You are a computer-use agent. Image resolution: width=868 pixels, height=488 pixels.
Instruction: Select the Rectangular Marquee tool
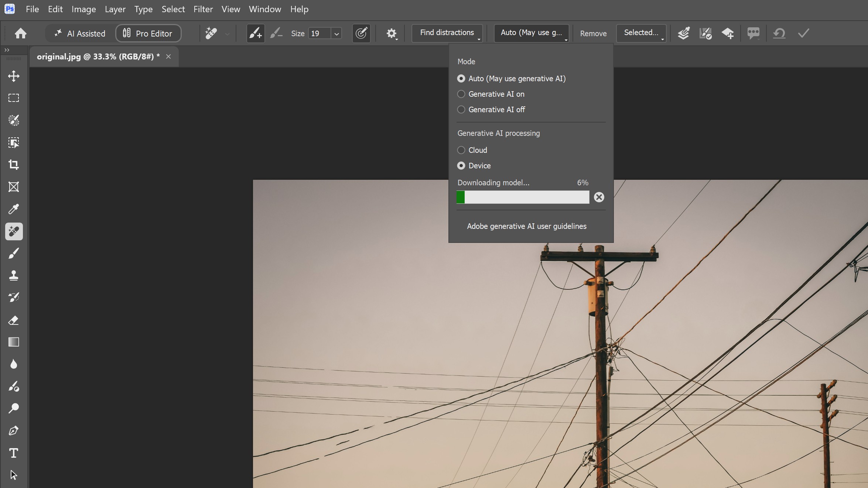pyautogui.click(x=14, y=98)
